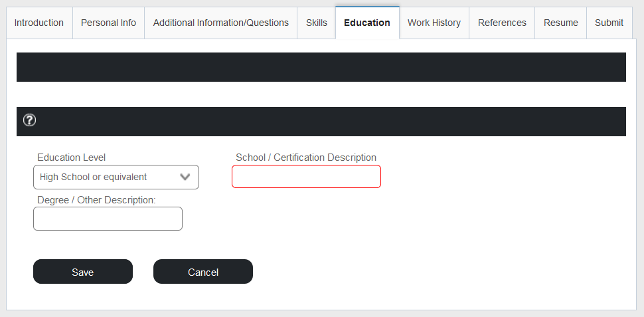The height and width of the screenshot is (317, 644).
Task: Click the Degree / Other Description label
Action: pos(96,200)
